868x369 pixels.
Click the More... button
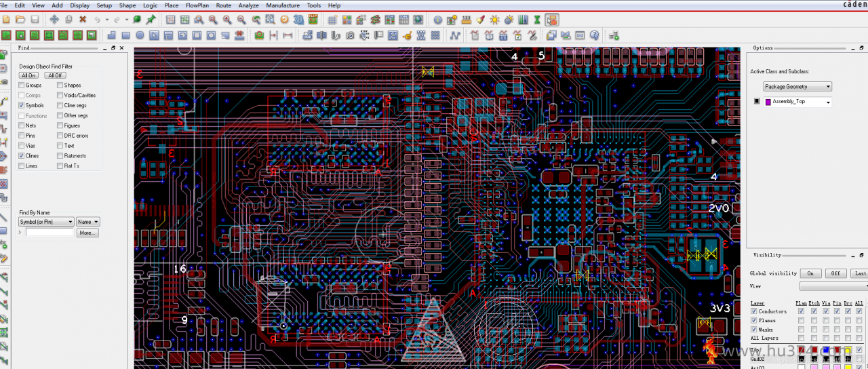click(87, 233)
